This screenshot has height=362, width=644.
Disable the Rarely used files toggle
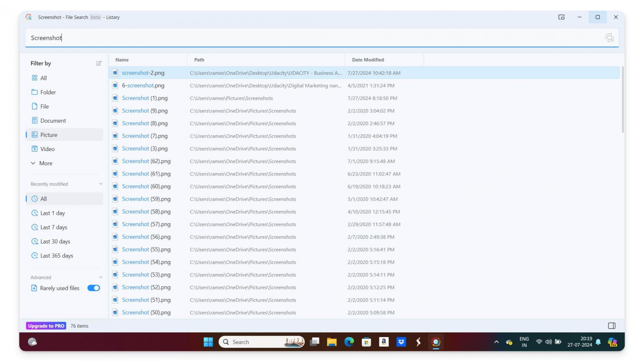click(x=93, y=288)
